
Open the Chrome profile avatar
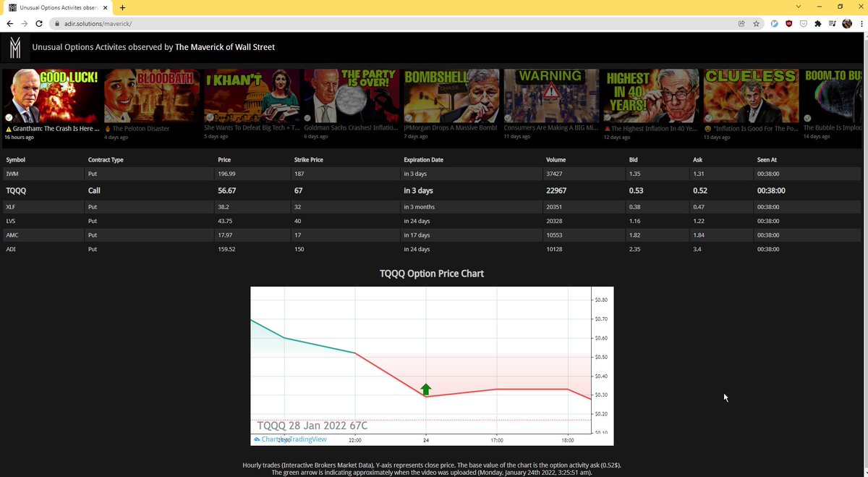[x=847, y=23]
